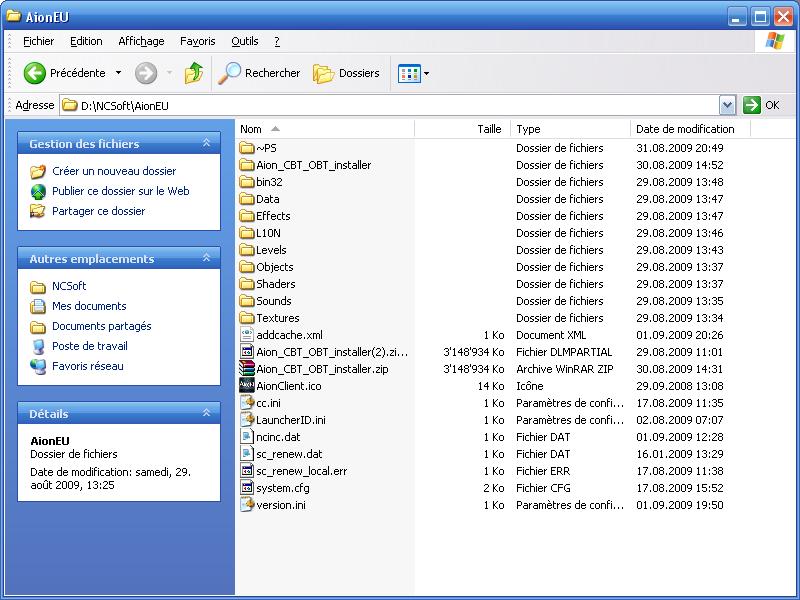Select the Objects folder name
800x600 pixels.
click(x=274, y=267)
